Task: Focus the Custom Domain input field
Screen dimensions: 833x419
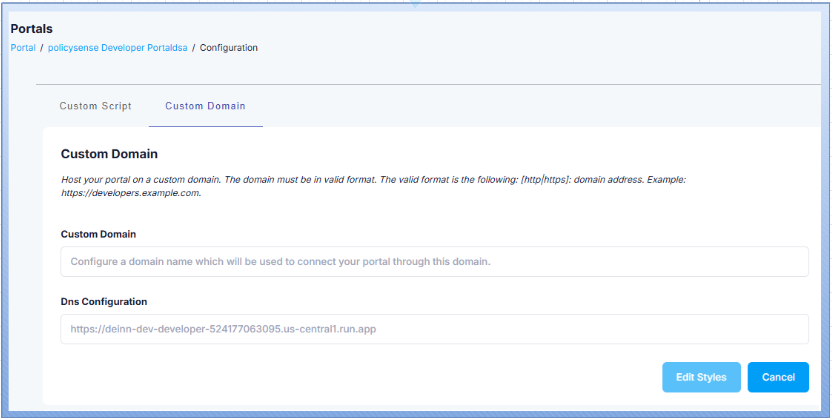Action: [434, 262]
